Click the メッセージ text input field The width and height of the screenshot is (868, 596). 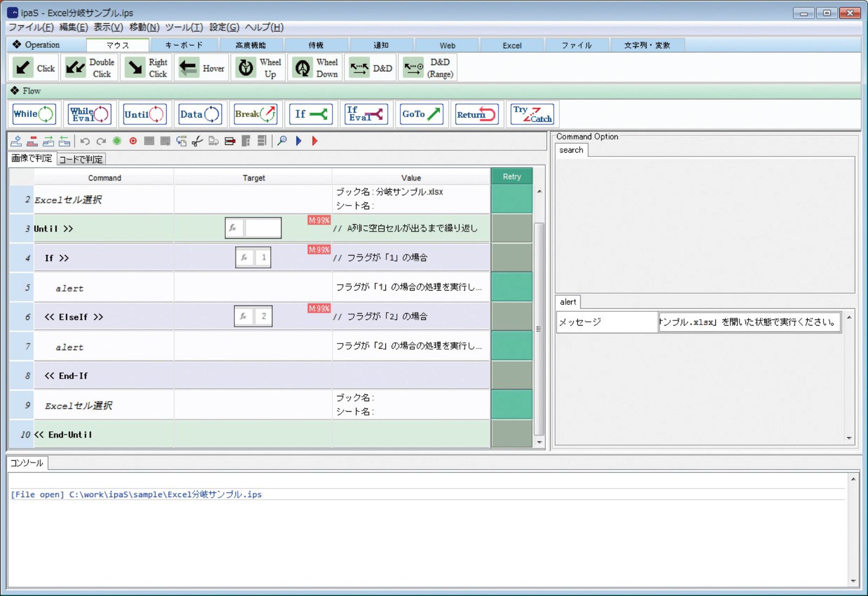[749, 322]
